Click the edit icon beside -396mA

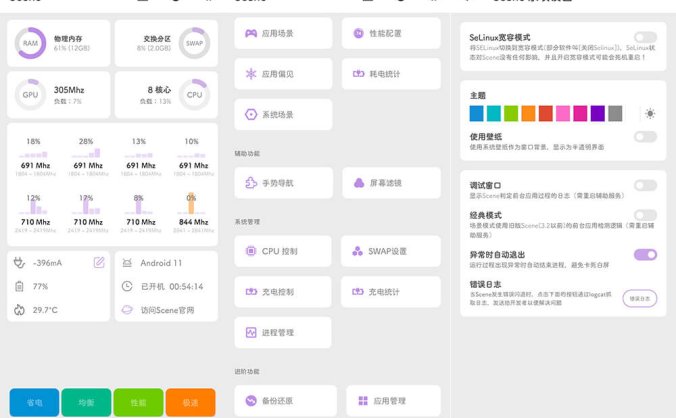point(99,262)
